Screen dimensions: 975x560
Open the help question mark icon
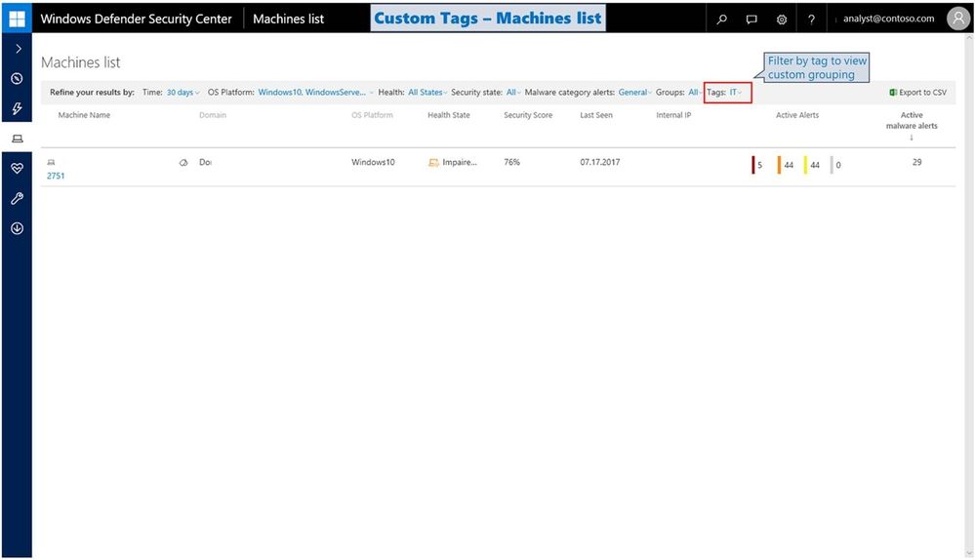(811, 19)
